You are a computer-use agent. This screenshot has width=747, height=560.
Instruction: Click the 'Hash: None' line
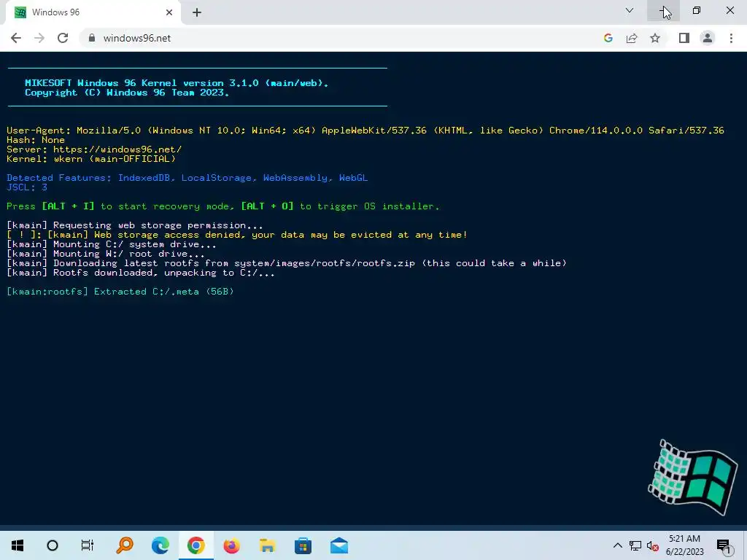coord(36,139)
